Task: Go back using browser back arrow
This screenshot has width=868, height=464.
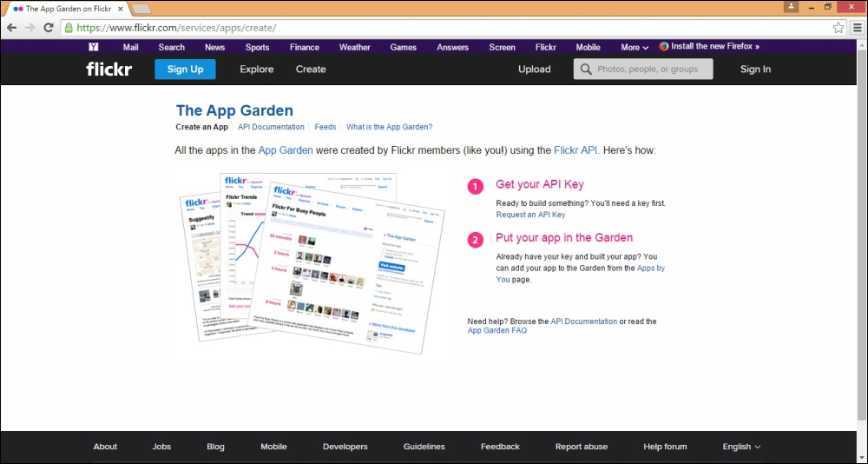Action: point(11,28)
